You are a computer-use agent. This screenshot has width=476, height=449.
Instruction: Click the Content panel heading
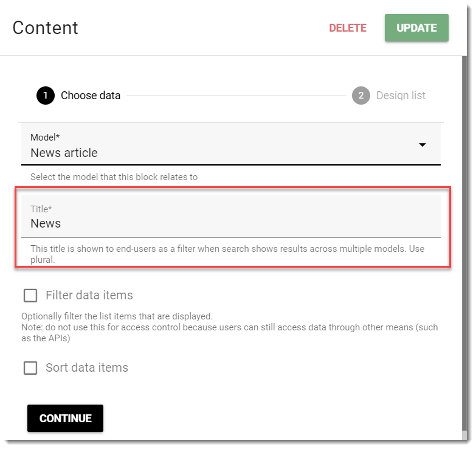tap(45, 28)
